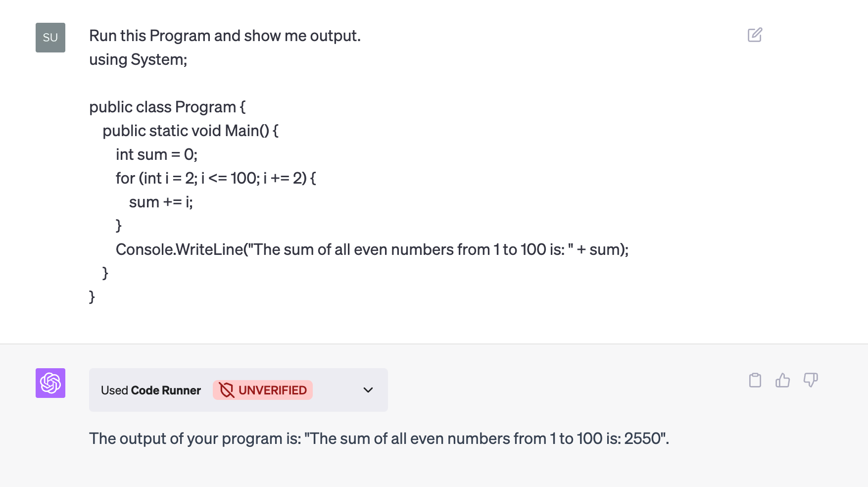Open the Code Runner plugin info bar

tap(238, 390)
